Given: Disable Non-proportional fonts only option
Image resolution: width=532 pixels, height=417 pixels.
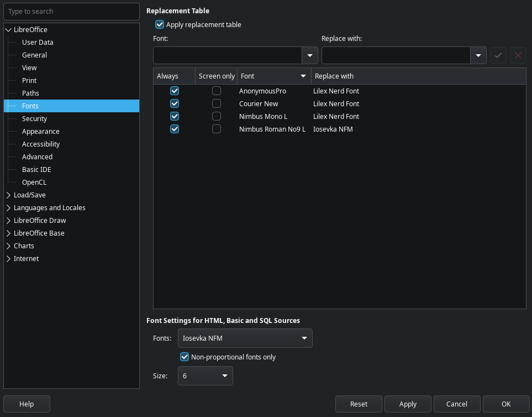Looking at the screenshot, I should point(185,357).
